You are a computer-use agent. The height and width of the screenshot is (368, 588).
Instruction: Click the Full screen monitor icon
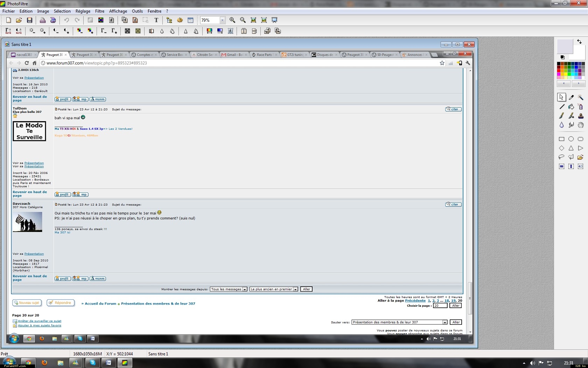[274, 20]
